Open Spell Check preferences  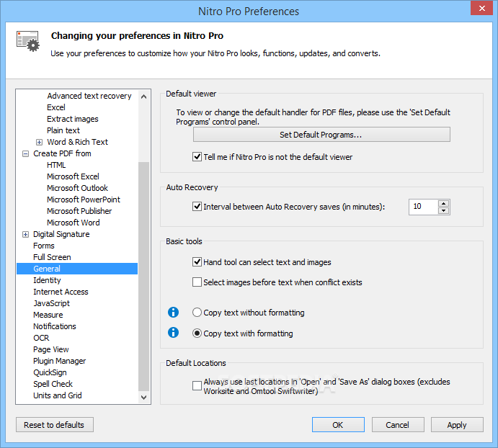coord(53,384)
